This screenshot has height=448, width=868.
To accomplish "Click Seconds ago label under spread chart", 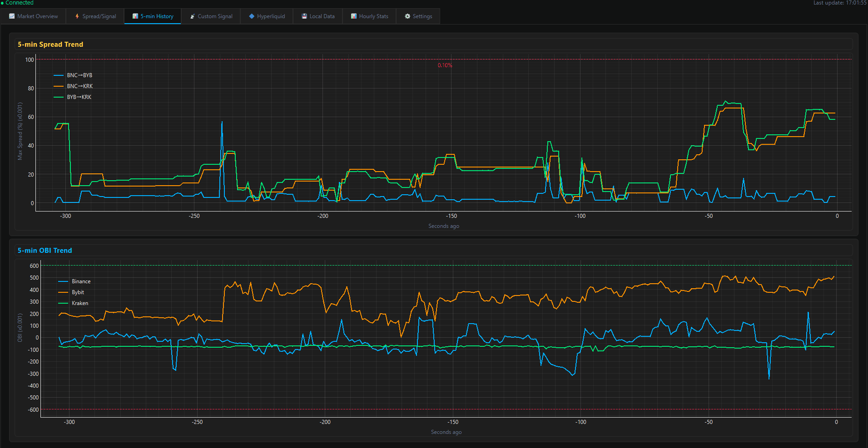I will (444, 226).
